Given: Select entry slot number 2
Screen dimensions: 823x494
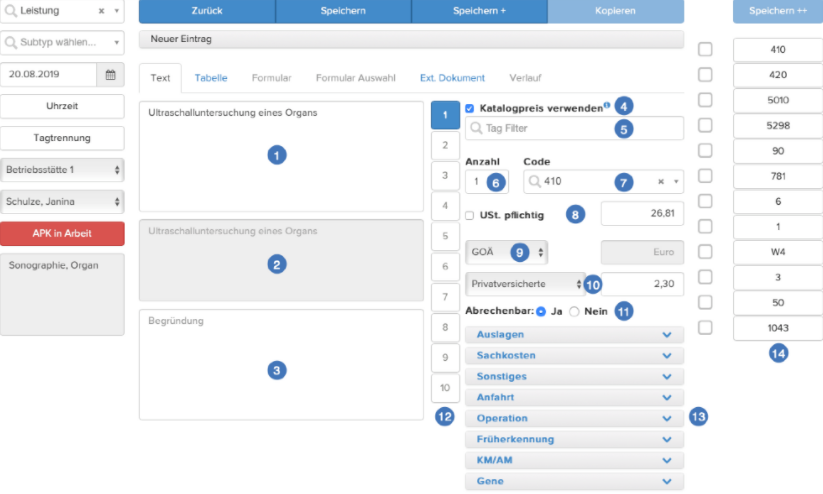Looking at the screenshot, I should 445,145.
